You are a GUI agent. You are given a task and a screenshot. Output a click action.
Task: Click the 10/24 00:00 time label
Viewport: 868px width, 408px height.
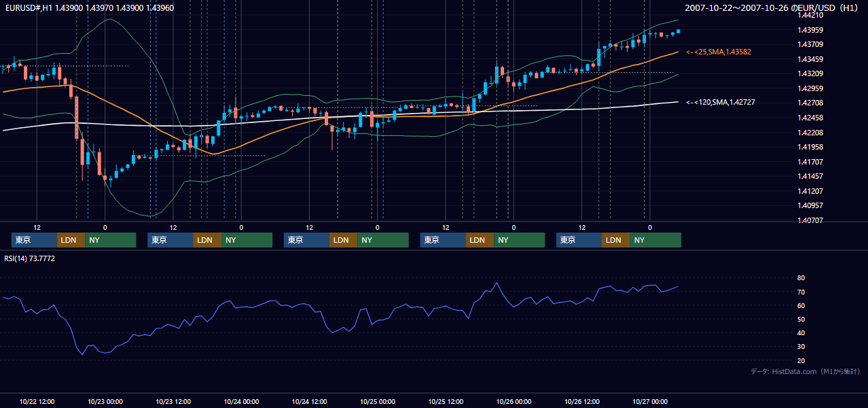242,401
